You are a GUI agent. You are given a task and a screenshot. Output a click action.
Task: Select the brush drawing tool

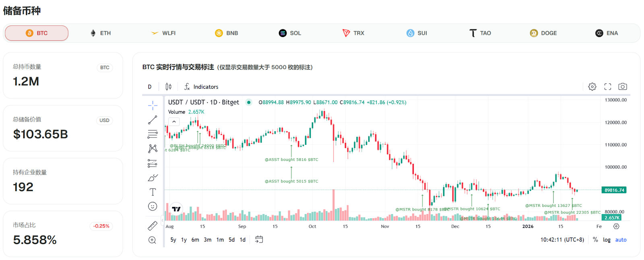tap(152, 177)
